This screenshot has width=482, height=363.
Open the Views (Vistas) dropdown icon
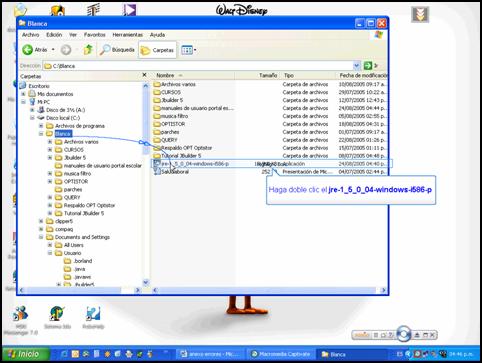188,50
